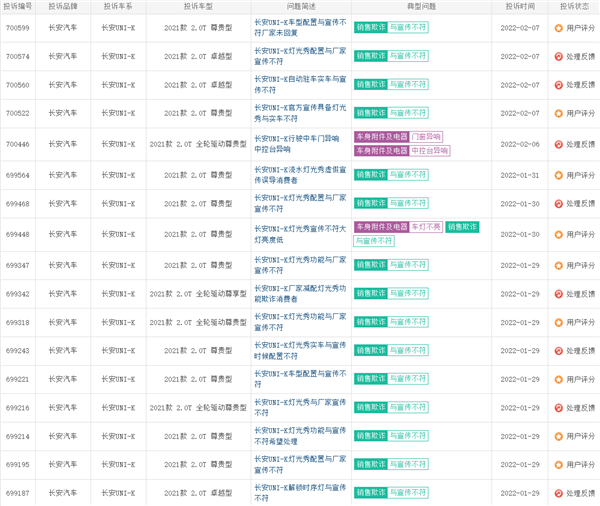Click the '问题简述' column header
The width and height of the screenshot is (600, 506).
pos(301,7)
